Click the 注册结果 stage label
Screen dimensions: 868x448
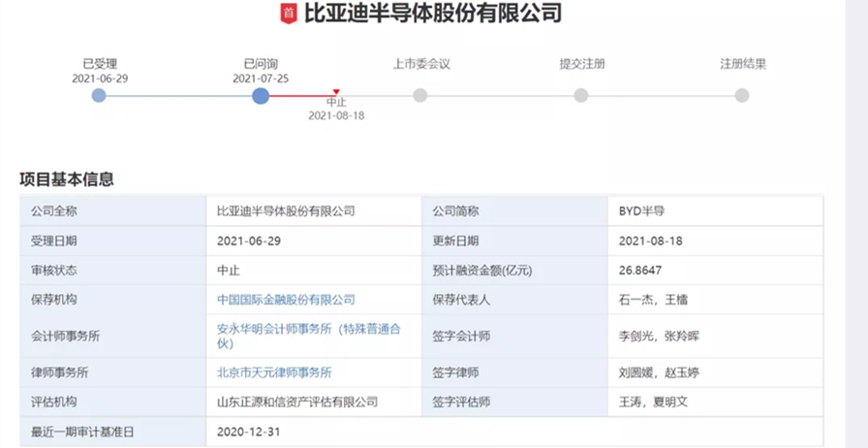point(743,64)
